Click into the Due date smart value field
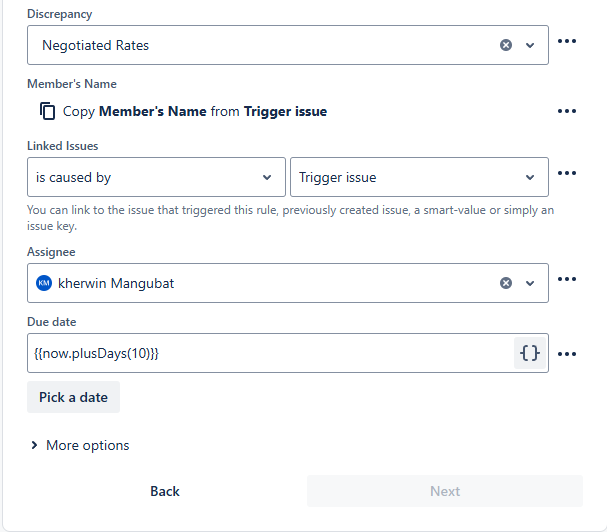607x532 pixels. pos(270,353)
